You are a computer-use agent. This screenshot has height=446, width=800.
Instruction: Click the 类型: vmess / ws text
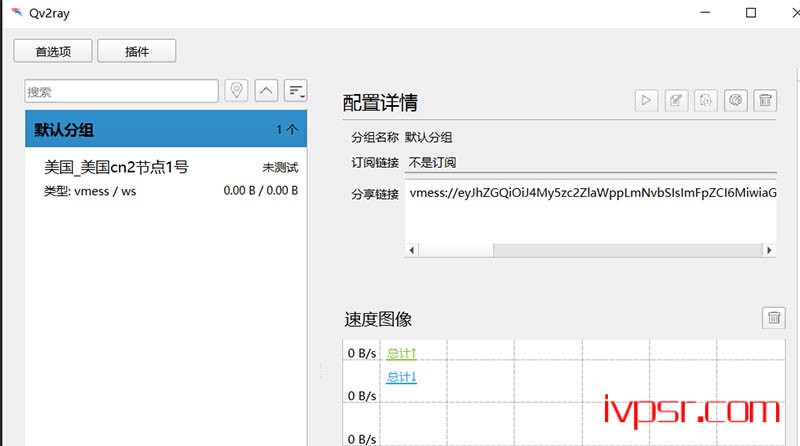90,191
